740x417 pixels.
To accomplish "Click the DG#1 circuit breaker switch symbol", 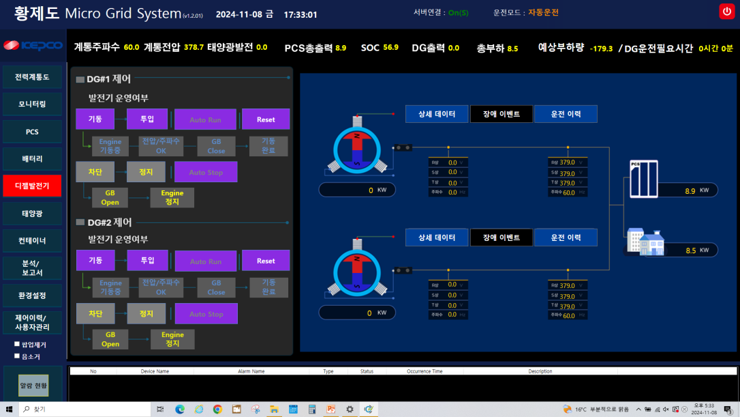I will (402, 148).
